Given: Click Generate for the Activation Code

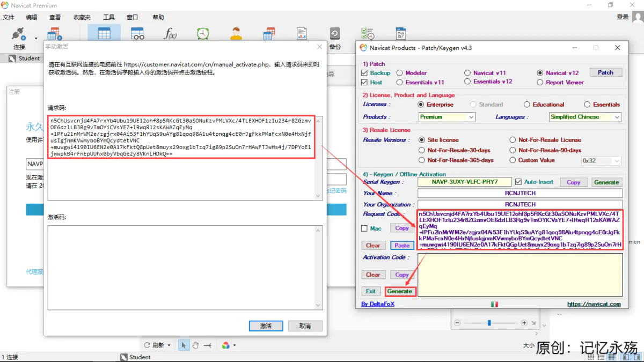Looking at the screenshot, I should pos(400,291).
